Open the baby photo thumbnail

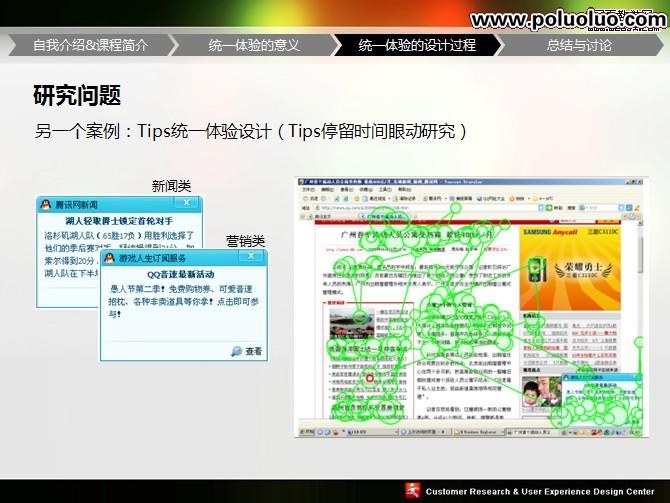(x=541, y=391)
